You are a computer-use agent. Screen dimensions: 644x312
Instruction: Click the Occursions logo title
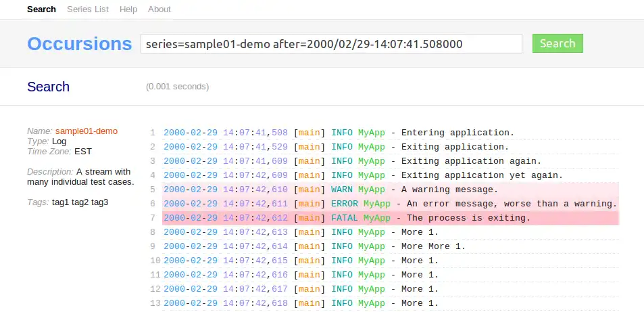click(x=80, y=43)
